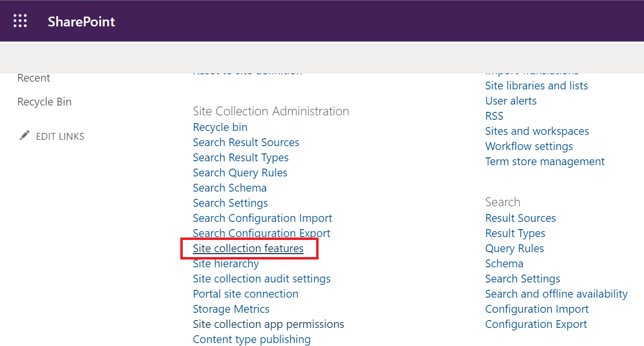
Task: Open the Office 365 app launcher
Action: (20, 21)
